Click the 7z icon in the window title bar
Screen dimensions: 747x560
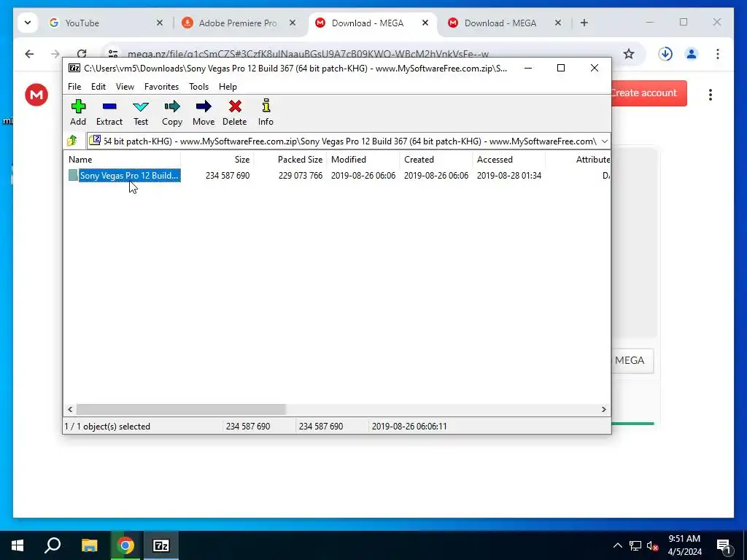[74, 68]
